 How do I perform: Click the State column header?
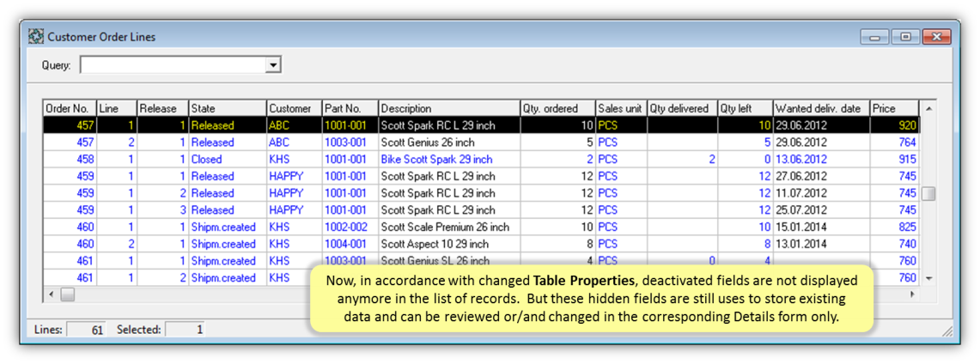tap(227, 109)
